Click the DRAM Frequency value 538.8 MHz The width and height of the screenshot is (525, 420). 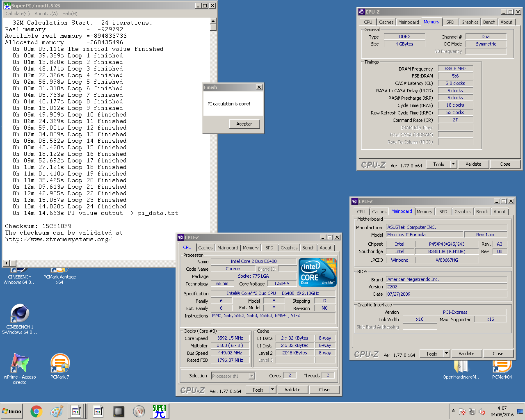click(455, 68)
